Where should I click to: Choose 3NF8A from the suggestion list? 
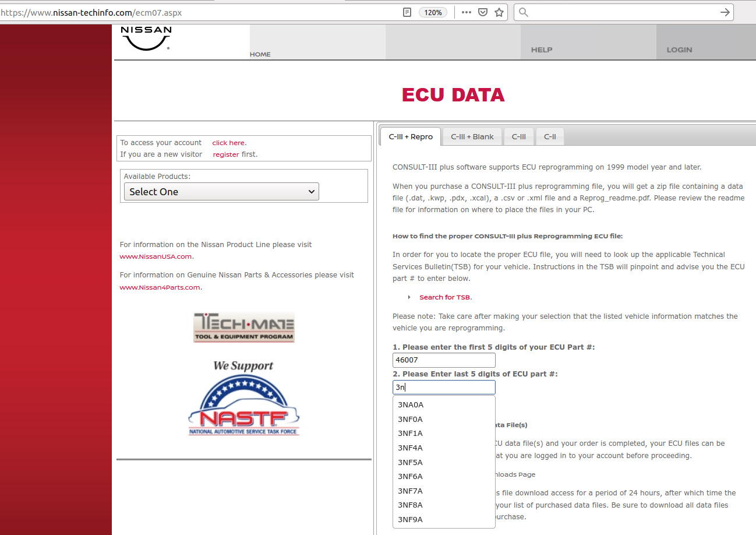tap(444, 505)
